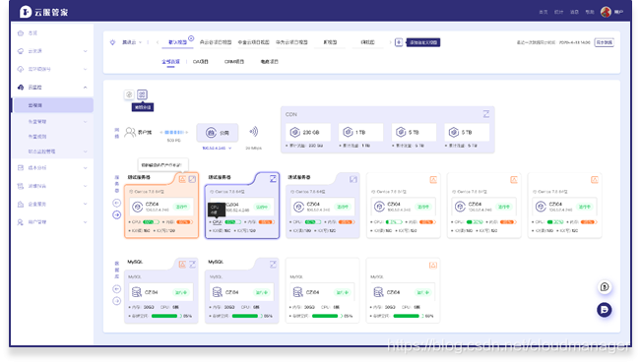Click the dark blue floating chat button

pyautogui.click(x=605, y=310)
